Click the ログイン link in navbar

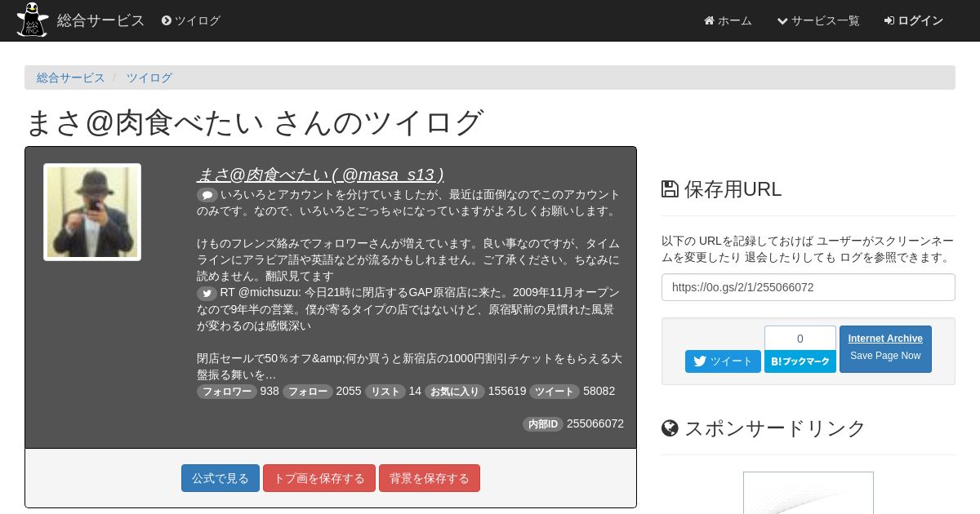pos(914,20)
